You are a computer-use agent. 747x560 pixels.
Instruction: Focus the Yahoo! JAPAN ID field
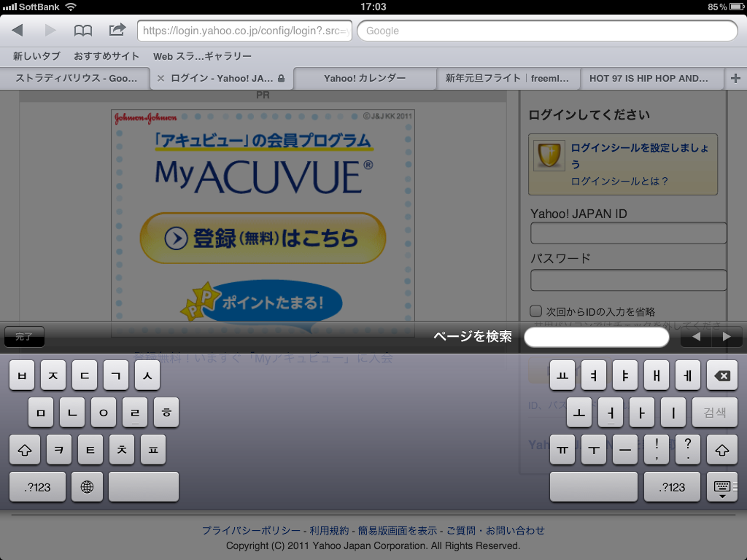(628, 233)
